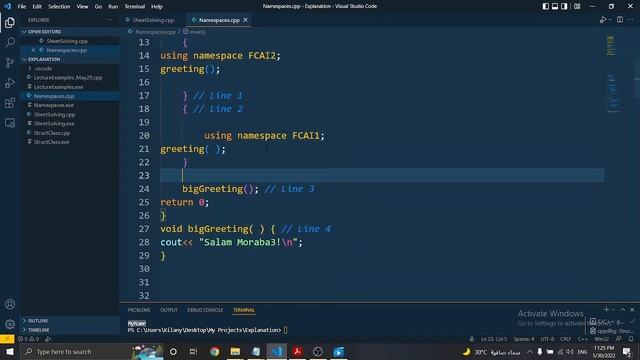
Task: Click the remote window indicator in status bar
Action: [x=7, y=339]
